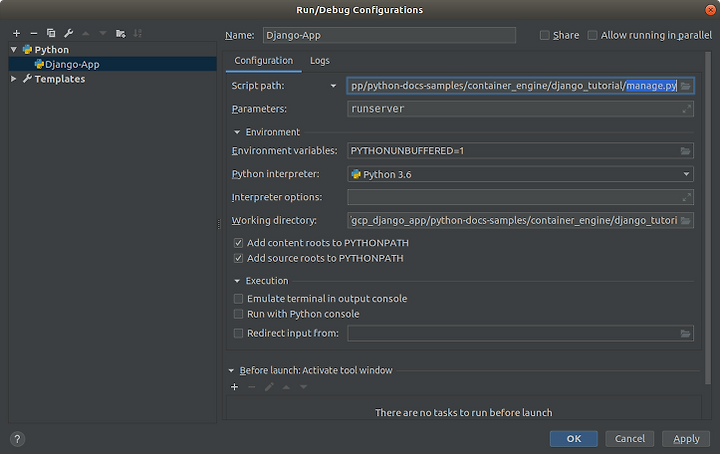Click the Apply button
The height and width of the screenshot is (454, 720).
pyautogui.click(x=686, y=439)
